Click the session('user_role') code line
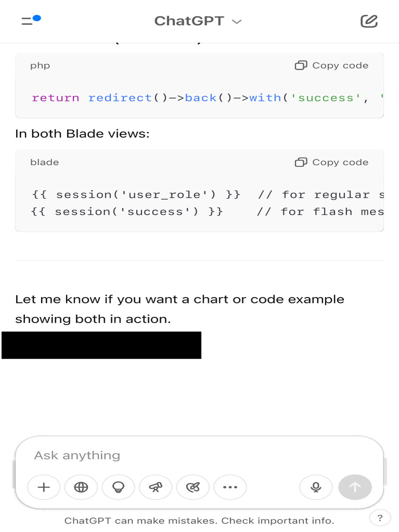The width and height of the screenshot is (399, 532). [136, 194]
